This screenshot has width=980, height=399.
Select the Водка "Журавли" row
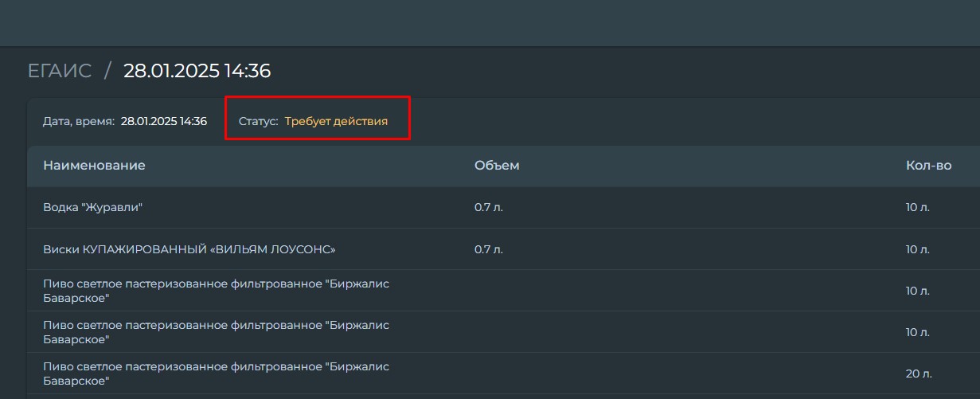click(x=503, y=208)
